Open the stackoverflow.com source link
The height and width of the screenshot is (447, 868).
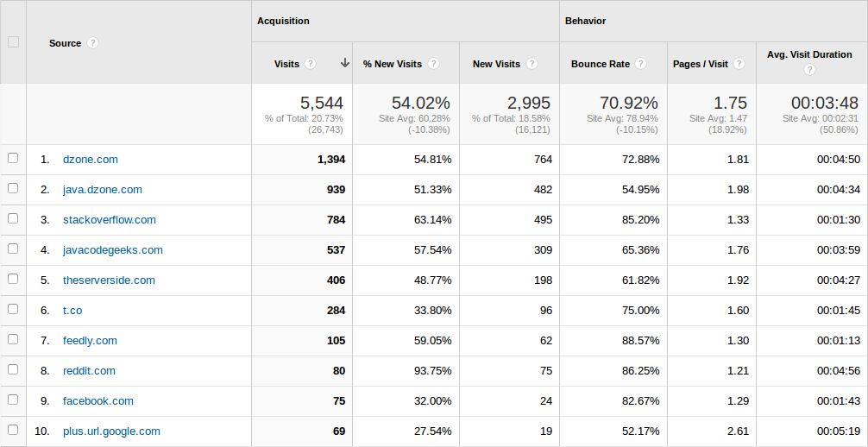click(x=110, y=220)
